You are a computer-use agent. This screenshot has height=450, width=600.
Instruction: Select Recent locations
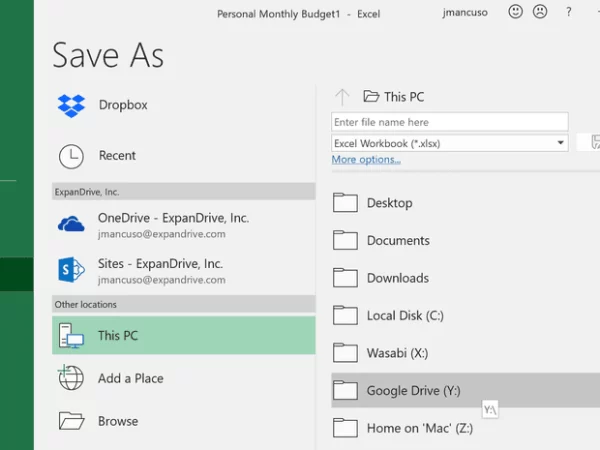(x=184, y=156)
